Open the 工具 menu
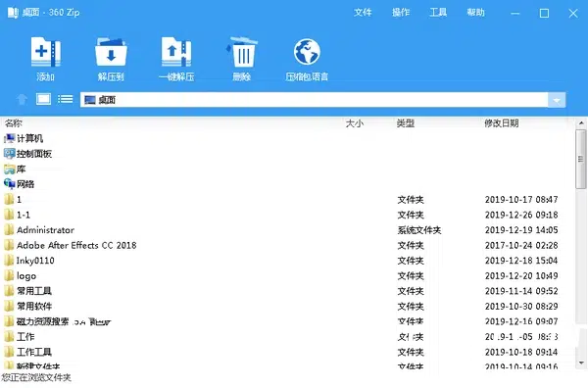The height and width of the screenshot is (388, 588). click(x=438, y=13)
